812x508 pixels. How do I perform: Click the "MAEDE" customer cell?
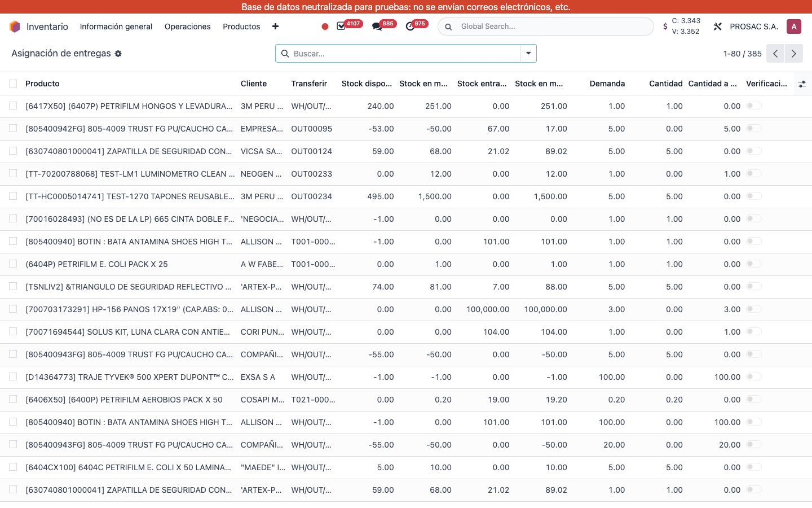click(x=263, y=467)
